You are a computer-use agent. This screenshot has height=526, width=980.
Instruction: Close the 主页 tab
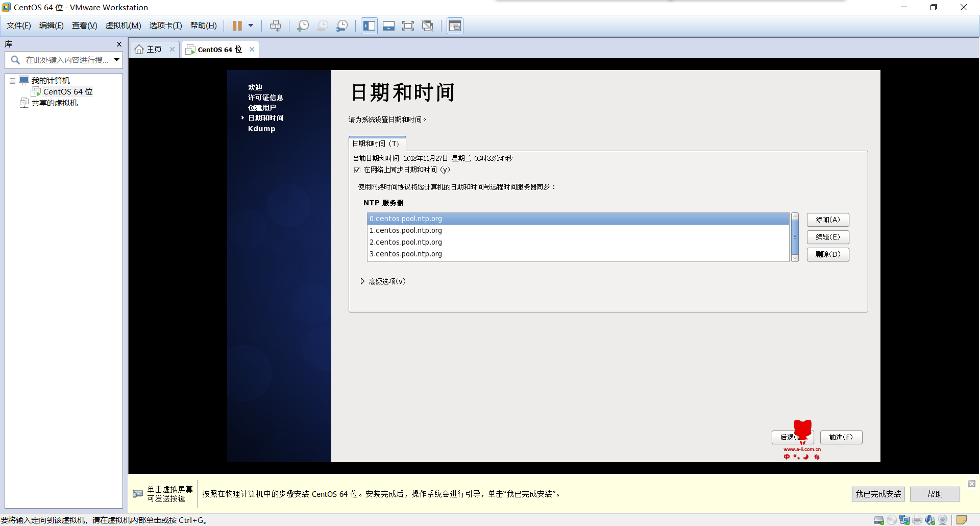(172, 49)
